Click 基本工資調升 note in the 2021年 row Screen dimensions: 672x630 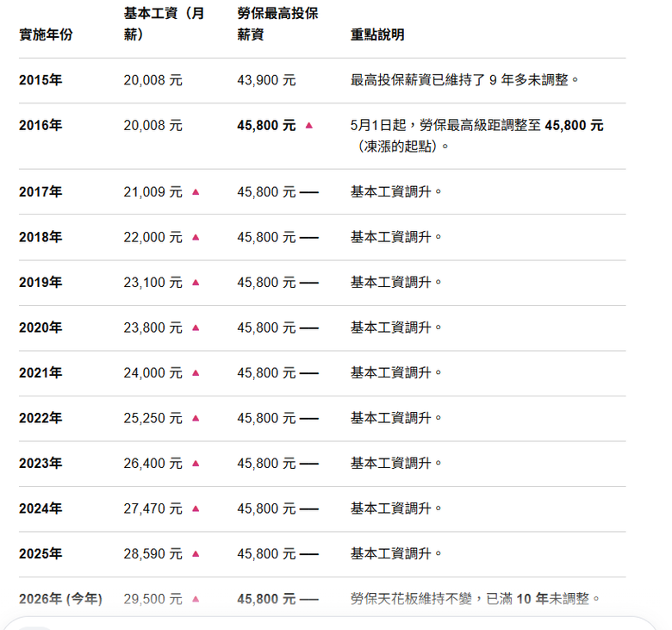click(x=395, y=372)
